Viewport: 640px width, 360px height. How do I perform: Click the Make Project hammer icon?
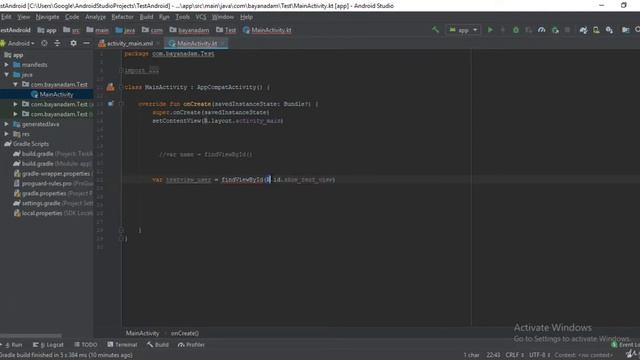click(x=436, y=30)
